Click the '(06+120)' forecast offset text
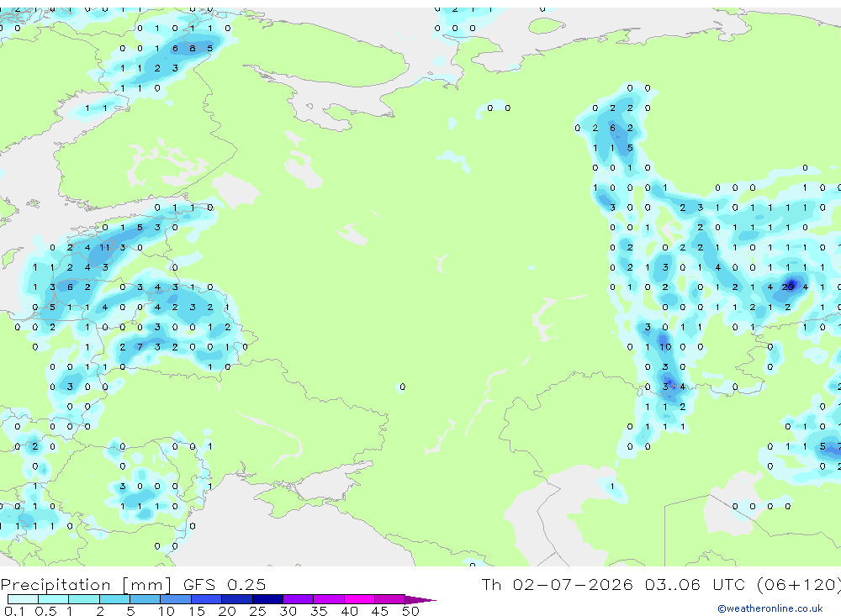This screenshot has height=616, width=841. pos(798,584)
